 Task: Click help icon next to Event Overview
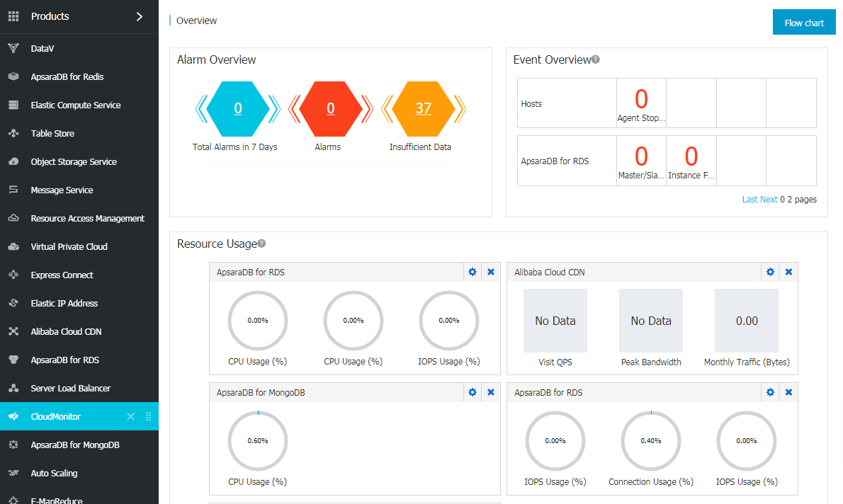pos(596,60)
